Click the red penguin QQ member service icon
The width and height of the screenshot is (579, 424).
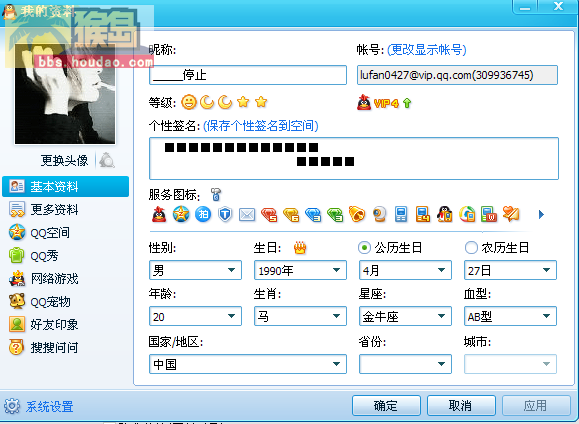(159, 214)
